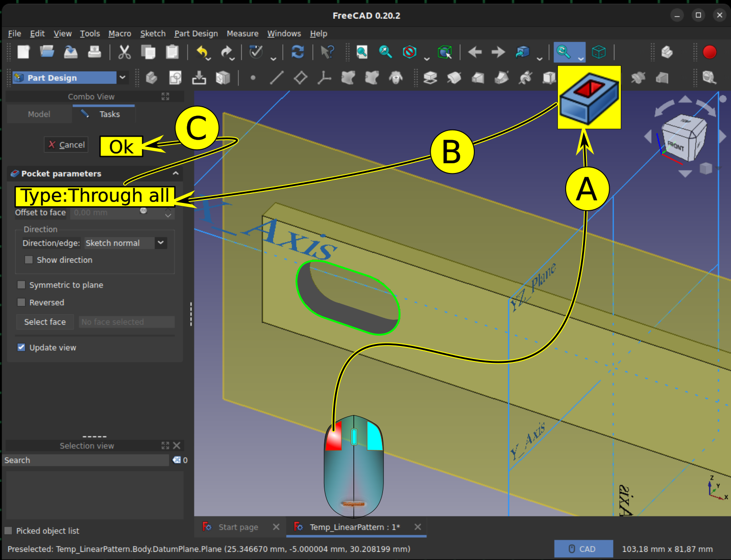The image size is (731, 560).
Task: Click the Search input field
Action: [x=87, y=460]
